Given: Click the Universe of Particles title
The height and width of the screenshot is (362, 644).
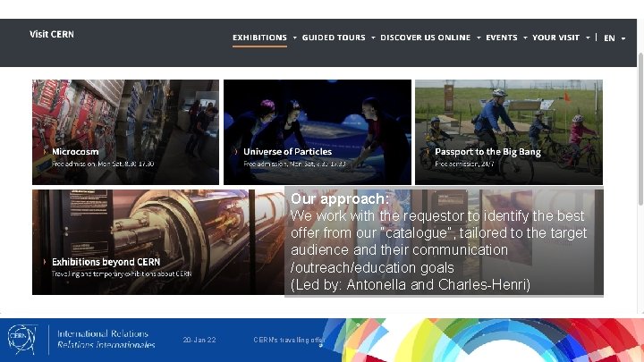Looking at the screenshot, I should coord(287,151).
